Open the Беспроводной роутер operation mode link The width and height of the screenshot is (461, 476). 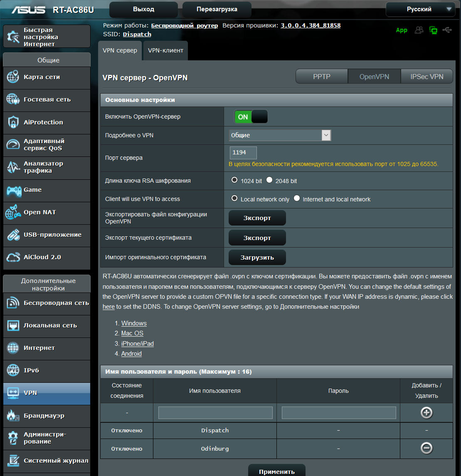click(x=185, y=25)
